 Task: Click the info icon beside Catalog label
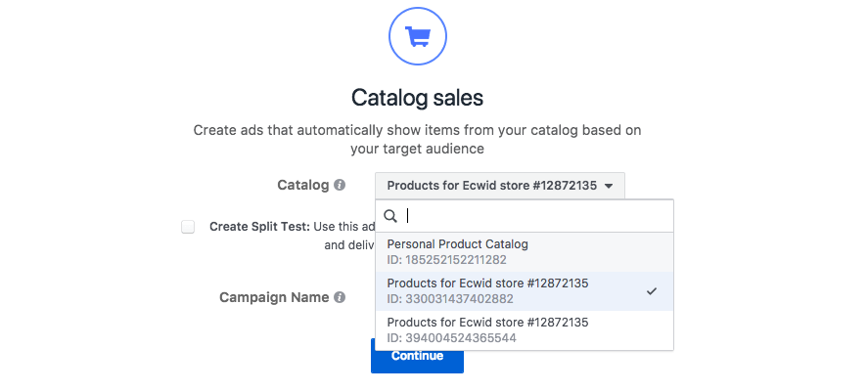pos(340,185)
